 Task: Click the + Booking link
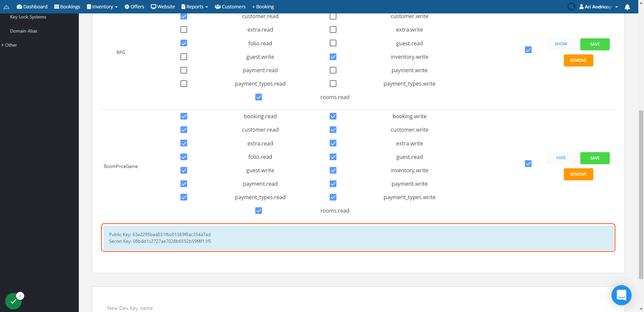[x=263, y=7]
